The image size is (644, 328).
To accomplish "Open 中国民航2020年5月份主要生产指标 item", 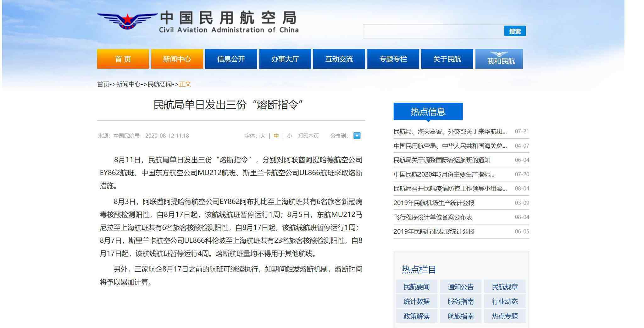I will (444, 174).
